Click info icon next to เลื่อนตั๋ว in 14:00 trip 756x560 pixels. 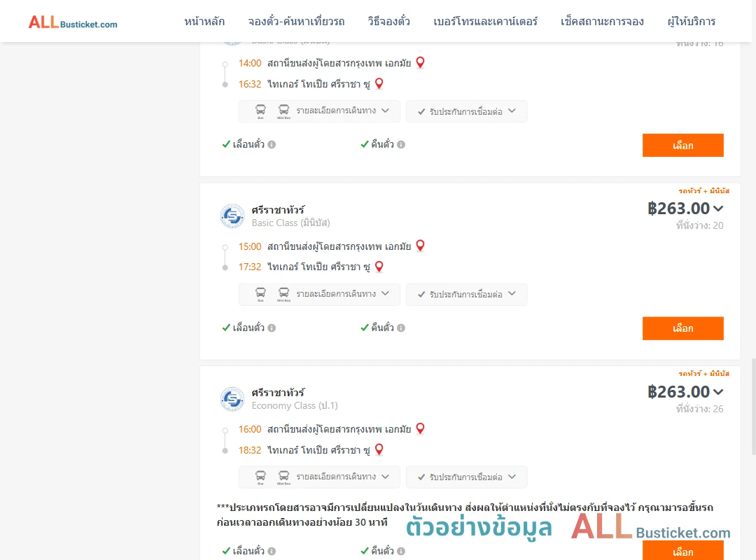click(x=272, y=144)
